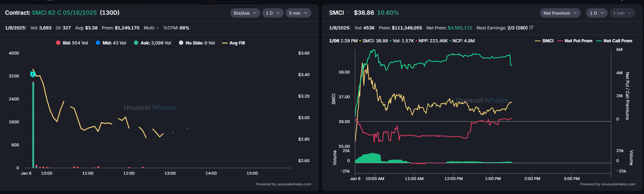Click the NPP: 221.46K tooltip value
644x194 pixels.
(433, 41)
